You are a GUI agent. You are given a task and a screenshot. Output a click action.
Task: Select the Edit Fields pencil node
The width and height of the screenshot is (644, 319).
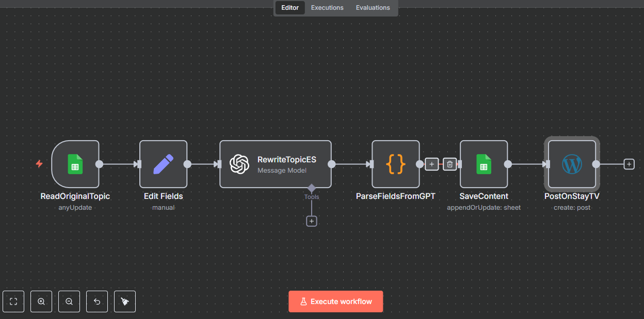click(163, 164)
